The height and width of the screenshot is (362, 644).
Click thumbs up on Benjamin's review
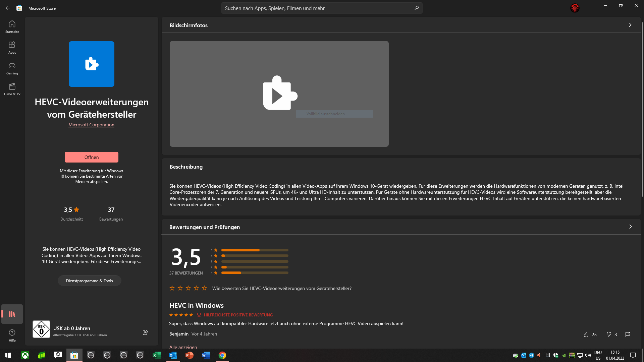click(x=586, y=335)
